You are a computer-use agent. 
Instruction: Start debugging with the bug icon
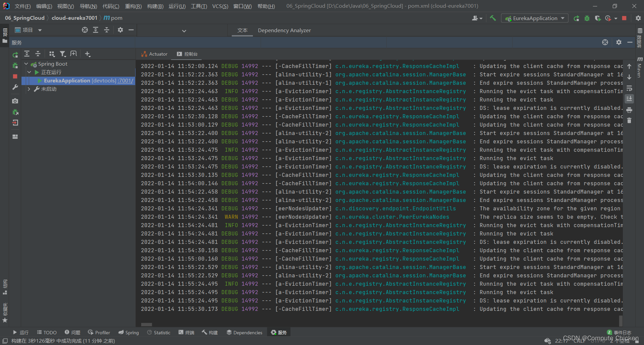(587, 18)
